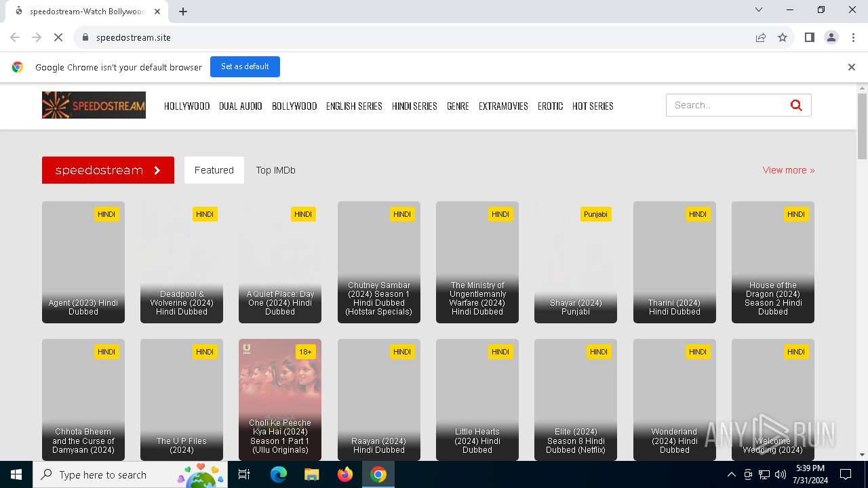Open Tharini (2024) Hindi Dubbed card
This screenshot has height=488, width=868.
pyautogui.click(x=675, y=262)
